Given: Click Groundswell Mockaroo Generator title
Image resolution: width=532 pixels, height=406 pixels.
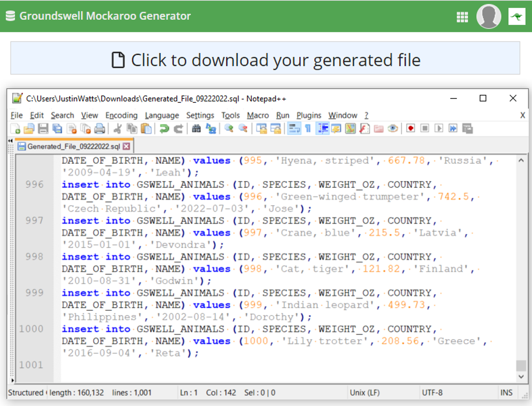Looking at the screenshot, I should 105,16.
